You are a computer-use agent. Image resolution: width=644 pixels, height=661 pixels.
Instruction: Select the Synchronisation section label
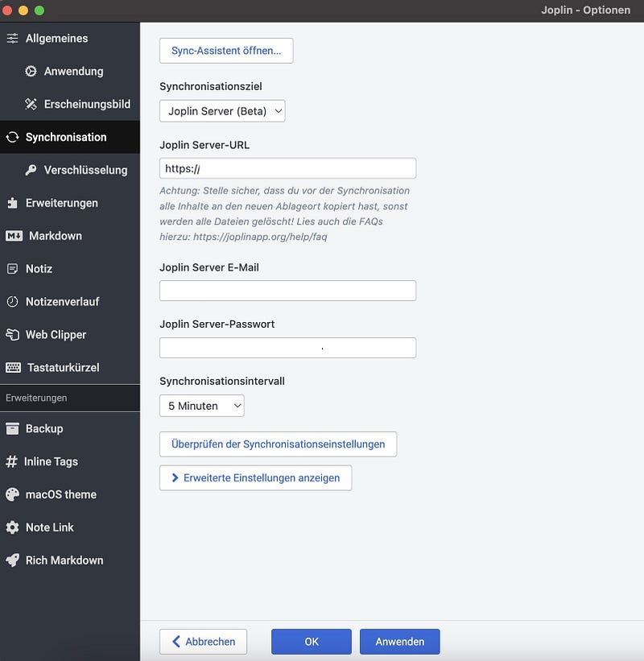click(x=66, y=137)
